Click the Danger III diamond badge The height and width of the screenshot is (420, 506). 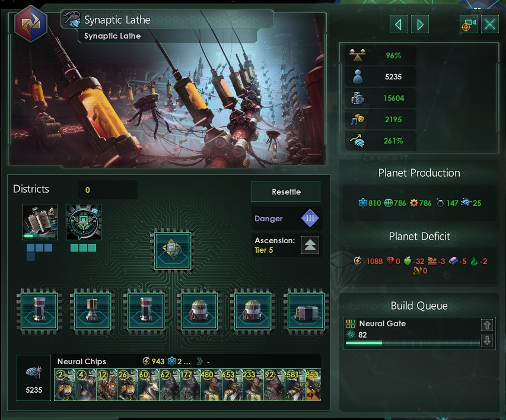coord(310,218)
